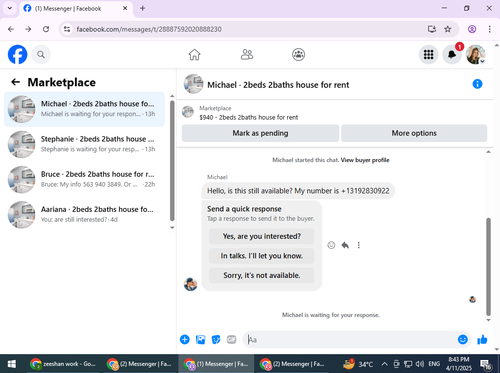Reload the page
Image resolution: width=500 pixels, height=373 pixels.
tap(46, 29)
